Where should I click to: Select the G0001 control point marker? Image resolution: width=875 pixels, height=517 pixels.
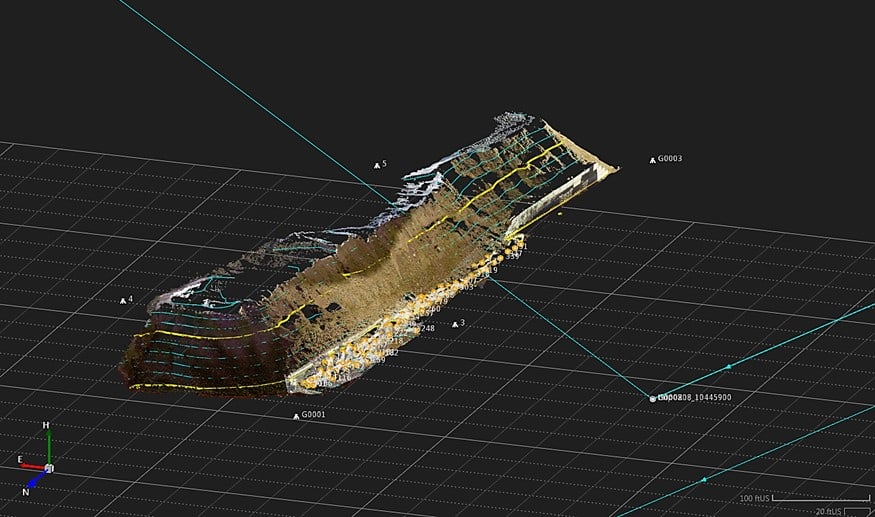[296, 417]
